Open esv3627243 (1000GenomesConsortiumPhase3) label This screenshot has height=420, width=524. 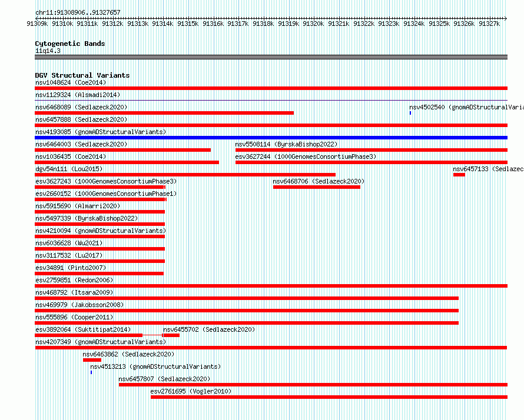click(x=106, y=181)
